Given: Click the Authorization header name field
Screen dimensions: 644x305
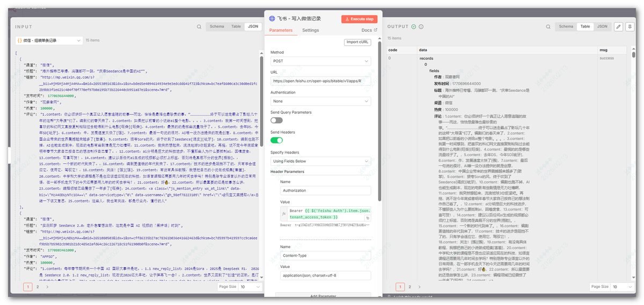Looking at the screenshot, I should click(325, 192).
